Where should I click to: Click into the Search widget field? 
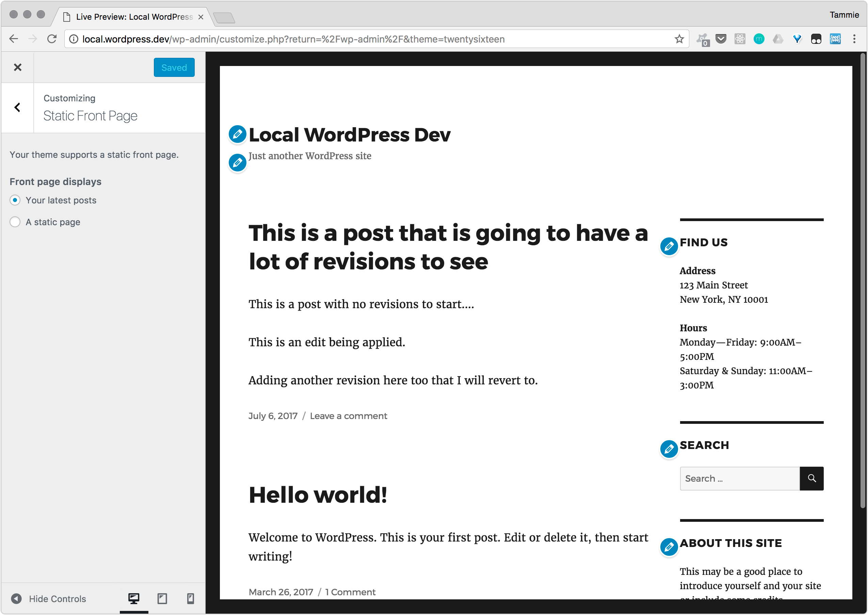tap(739, 478)
